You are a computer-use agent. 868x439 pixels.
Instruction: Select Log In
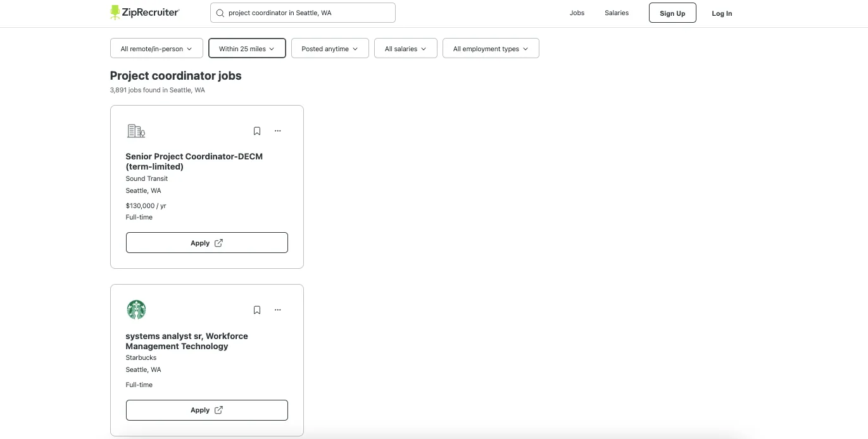pyautogui.click(x=722, y=13)
